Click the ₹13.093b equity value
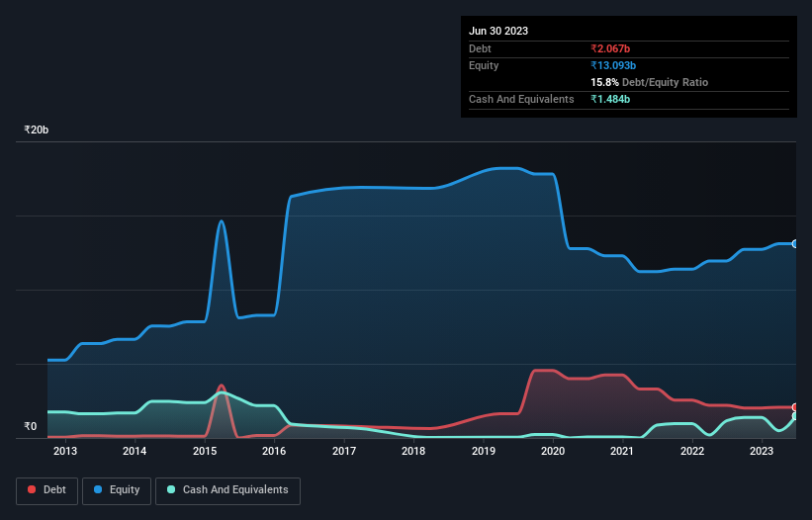The image size is (812, 520). (613, 65)
